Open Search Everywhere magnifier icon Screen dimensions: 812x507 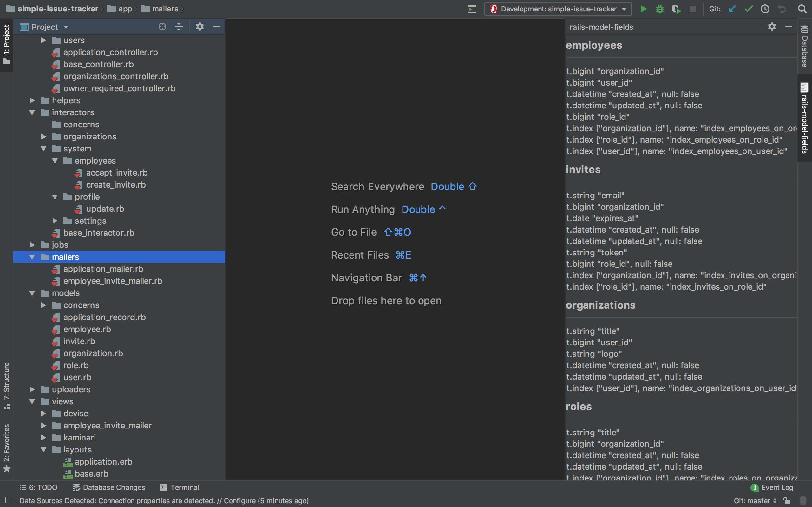point(802,9)
